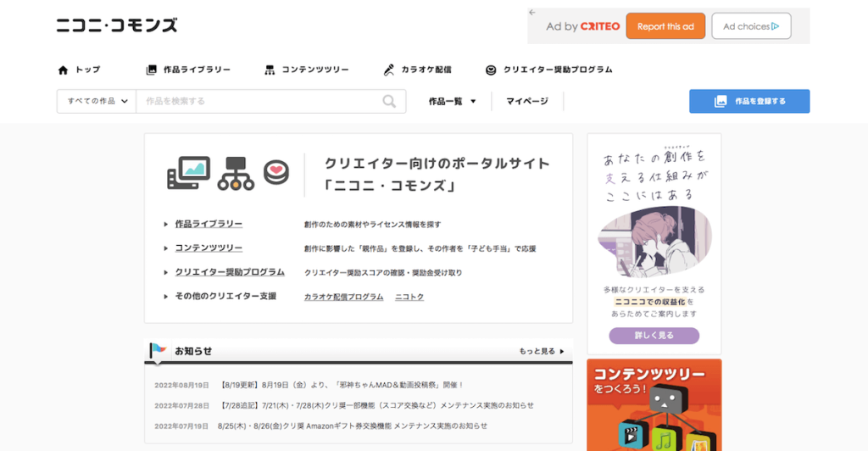This screenshot has width=868, height=451.
Task: Click the お知らせ section heading
Action: (x=193, y=351)
